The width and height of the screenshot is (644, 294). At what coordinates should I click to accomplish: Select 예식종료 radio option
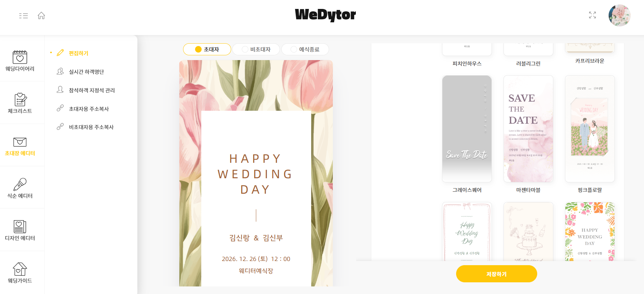click(x=305, y=49)
